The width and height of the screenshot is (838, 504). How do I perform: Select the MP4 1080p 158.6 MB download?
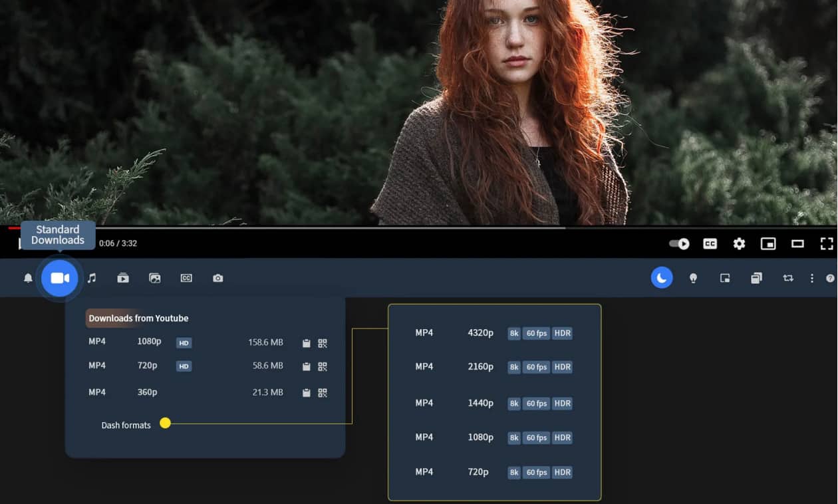pos(186,342)
